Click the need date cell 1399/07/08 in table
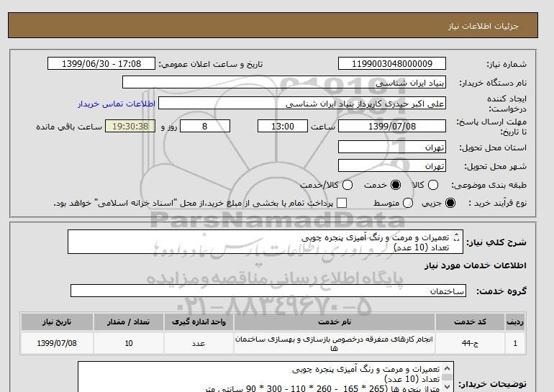The height and width of the screenshot is (392, 554). pyautogui.click(x=57, y=343)
